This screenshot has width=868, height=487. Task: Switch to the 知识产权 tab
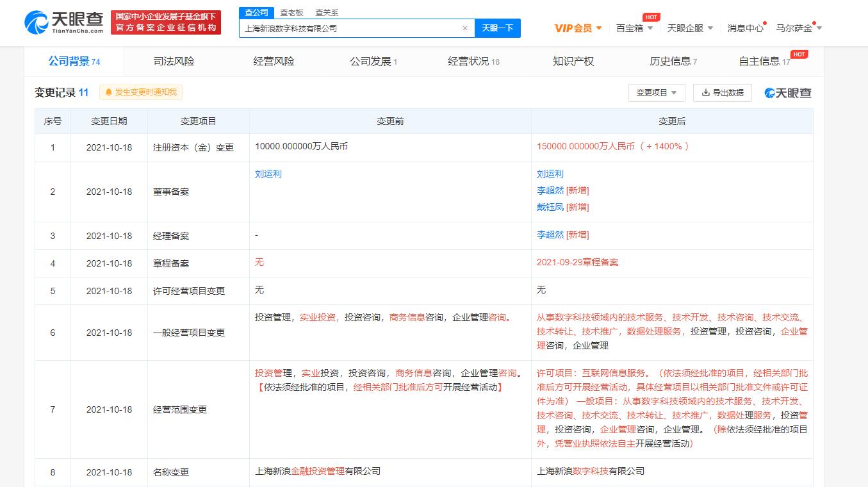(x=573, y=62)
